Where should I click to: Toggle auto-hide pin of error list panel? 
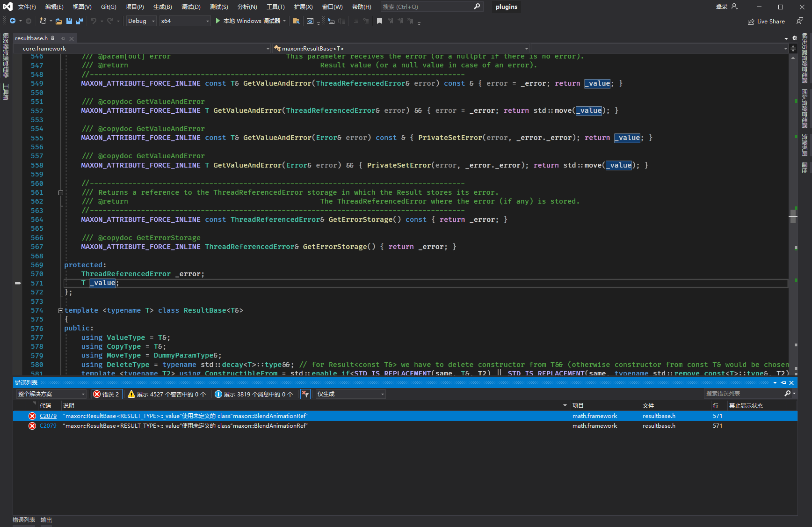click(x=783, y=383)
